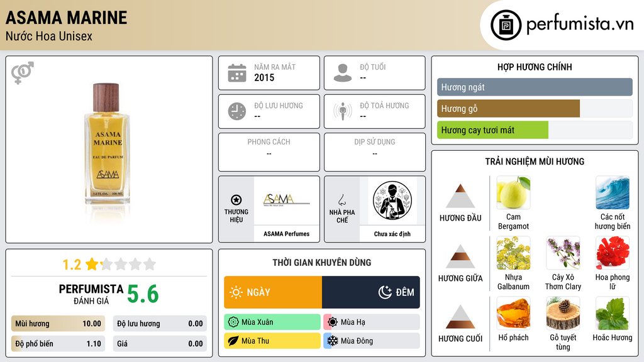Click the sillage projection person icon
This screenshot has width=644, height=362.
point(343,111)
